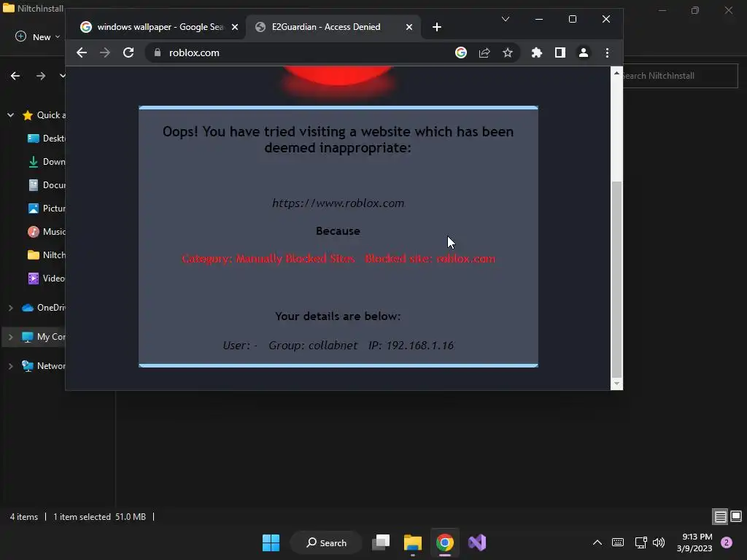Bookmark this page with star icon
This screenshot has height=560, width=747.
point(508,52)
